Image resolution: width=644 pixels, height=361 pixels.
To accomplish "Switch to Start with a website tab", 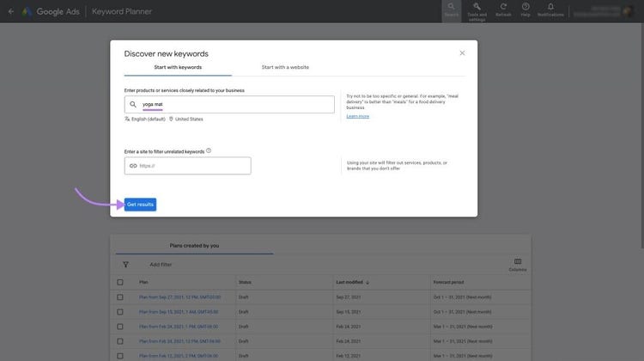I will pos(285,67).
